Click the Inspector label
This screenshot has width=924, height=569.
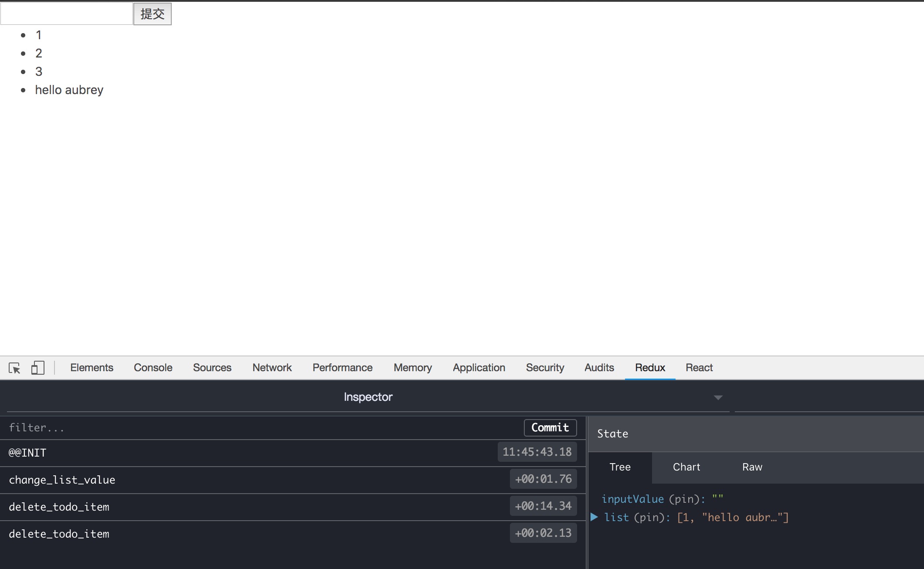coord(368,397)
